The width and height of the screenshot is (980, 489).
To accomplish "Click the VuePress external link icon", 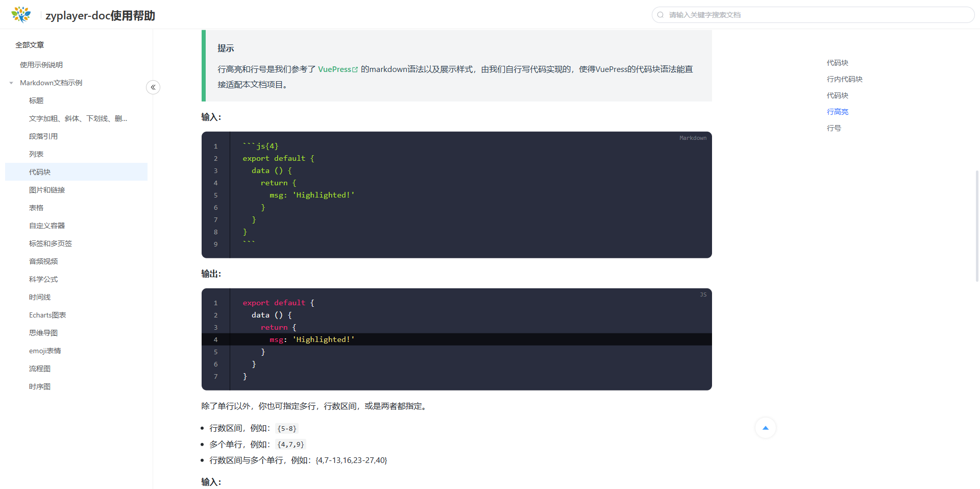I will pyautogui.click(x=355, y=70).
